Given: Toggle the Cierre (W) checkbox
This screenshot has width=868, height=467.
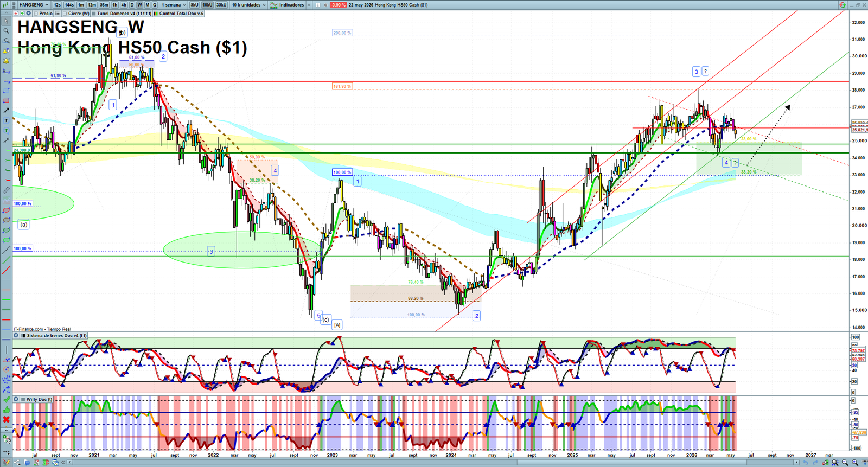Looking at the screenshot, I should (65, 13).
